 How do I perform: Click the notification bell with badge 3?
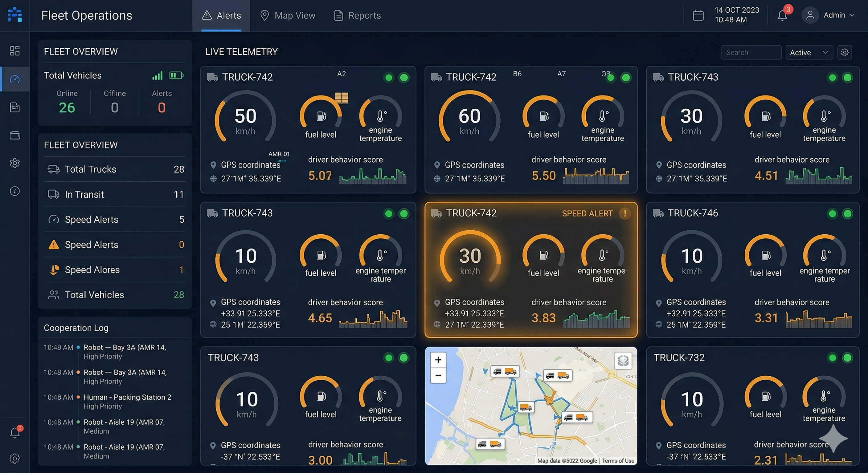pos(782,15)
